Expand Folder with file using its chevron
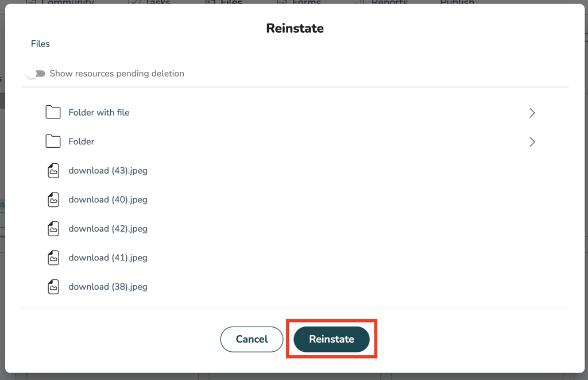 click(x=532, y=113)
